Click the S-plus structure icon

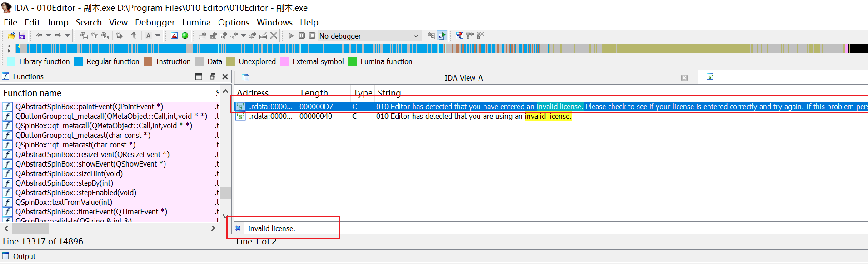[234, 36]
